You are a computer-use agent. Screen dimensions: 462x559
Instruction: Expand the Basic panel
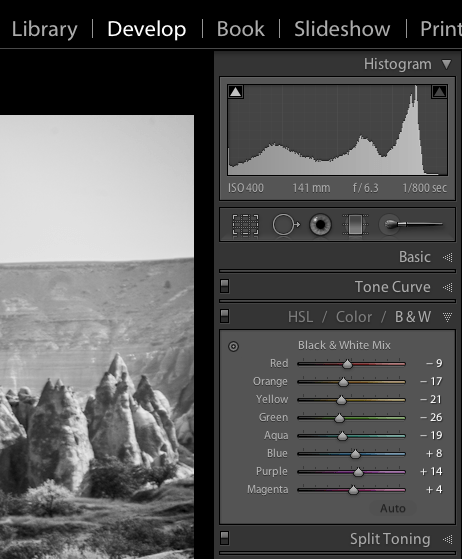(448, 257)
